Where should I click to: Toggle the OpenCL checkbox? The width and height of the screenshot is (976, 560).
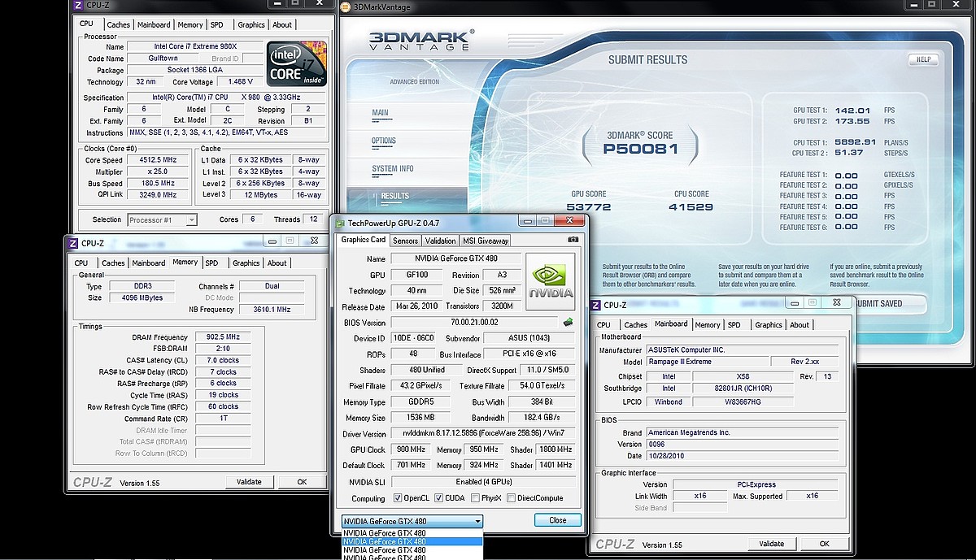pos(398,498)
